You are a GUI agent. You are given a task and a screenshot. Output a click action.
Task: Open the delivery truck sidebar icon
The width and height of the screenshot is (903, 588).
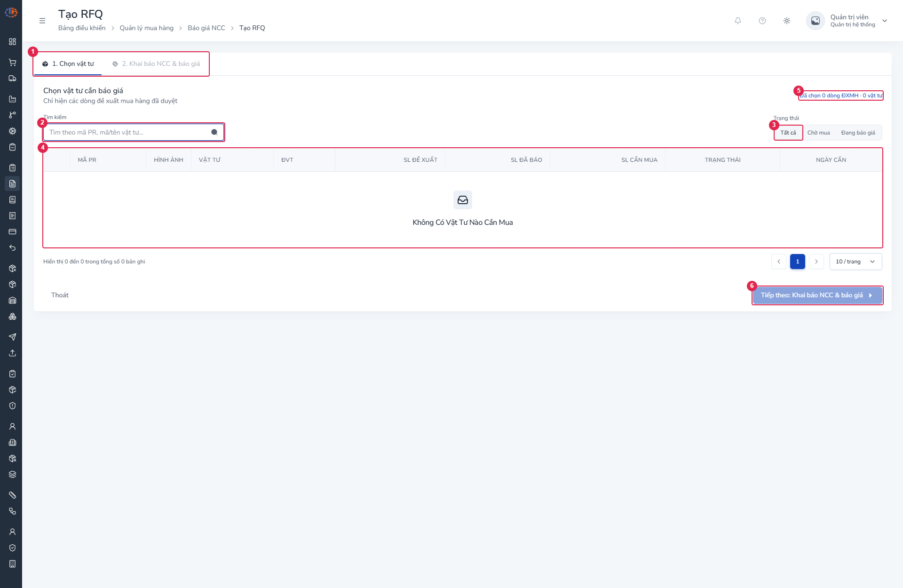pyautogui.click(x=13, y=79)
